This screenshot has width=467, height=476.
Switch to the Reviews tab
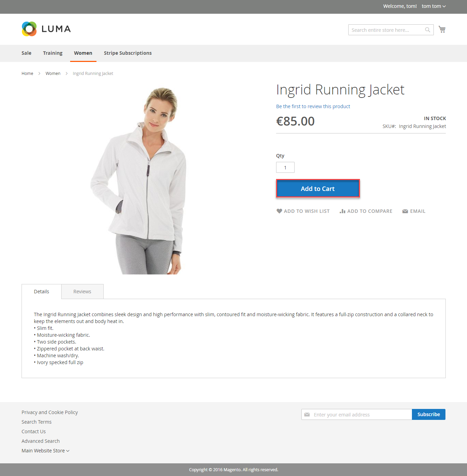[82, 292]
